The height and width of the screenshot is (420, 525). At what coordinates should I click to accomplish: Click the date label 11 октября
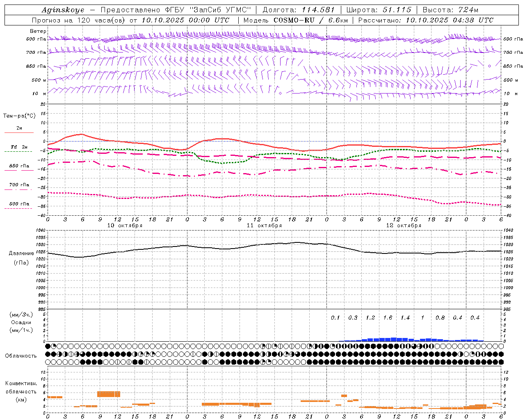tap(264, 226)
